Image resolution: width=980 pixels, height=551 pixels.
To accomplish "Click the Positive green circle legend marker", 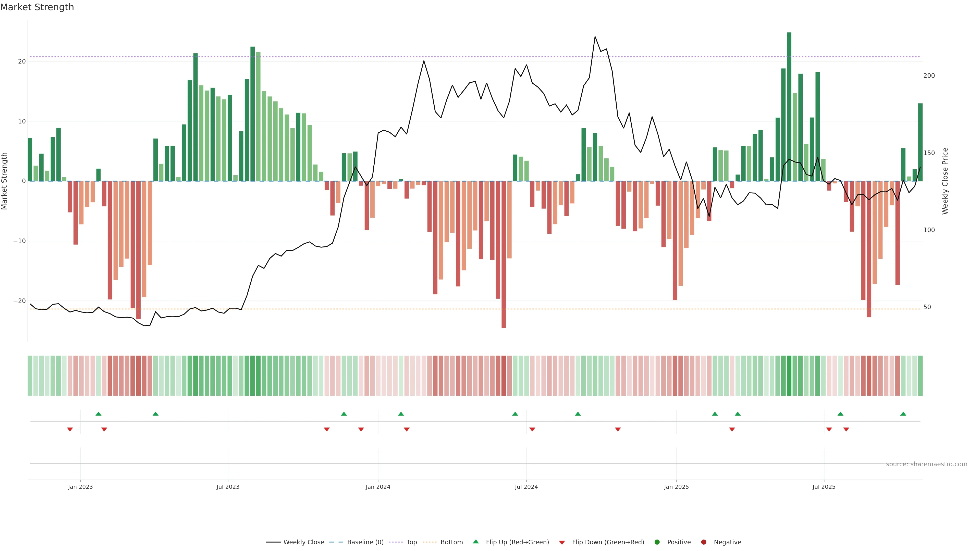I will pyautogui.click(x=657, y=542).
